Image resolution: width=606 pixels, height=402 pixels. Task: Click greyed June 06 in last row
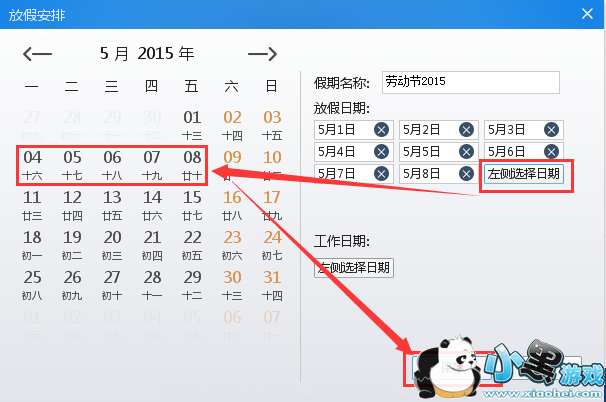click(x=232, y=325)
